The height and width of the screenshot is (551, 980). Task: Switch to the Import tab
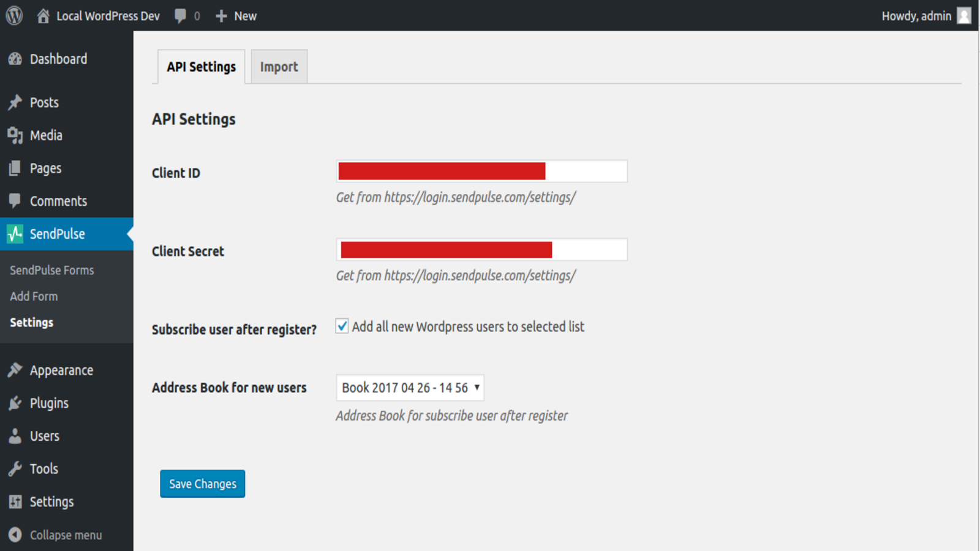(279, 66)
